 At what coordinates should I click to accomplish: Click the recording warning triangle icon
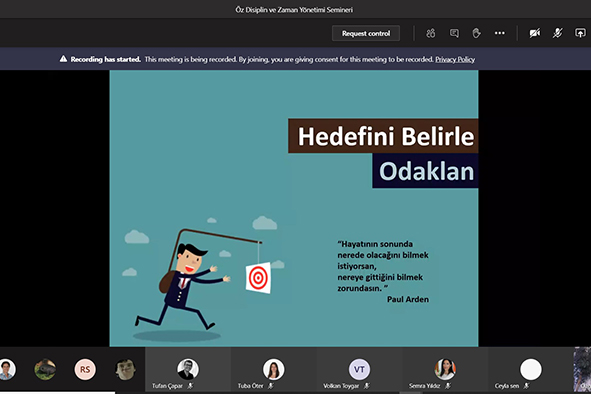pos(63,59)
